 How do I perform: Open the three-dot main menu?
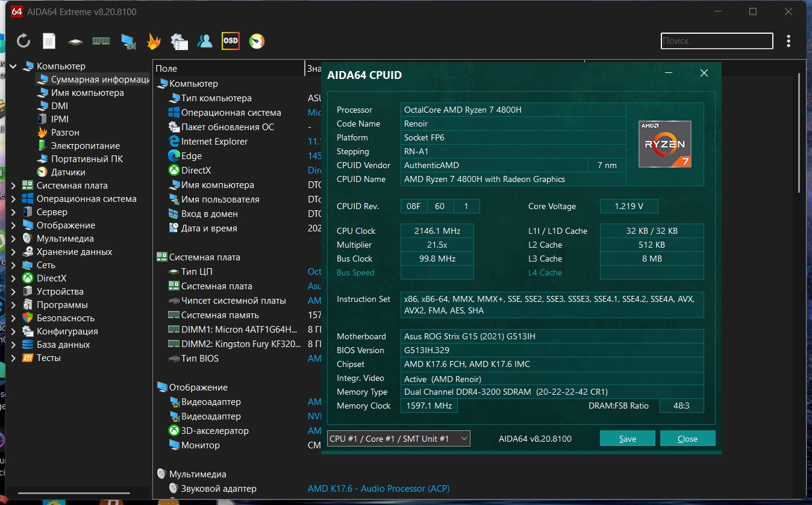[789, 41]
